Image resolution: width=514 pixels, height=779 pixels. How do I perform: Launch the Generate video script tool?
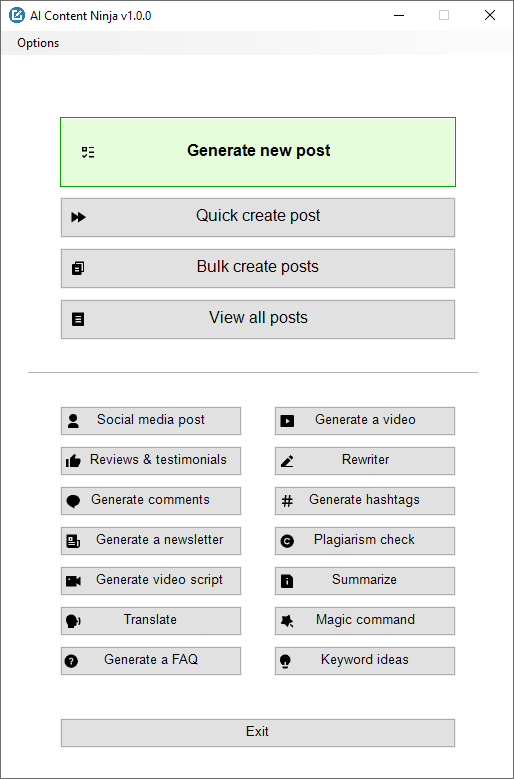pyautogui.click(x=151, y=581)
